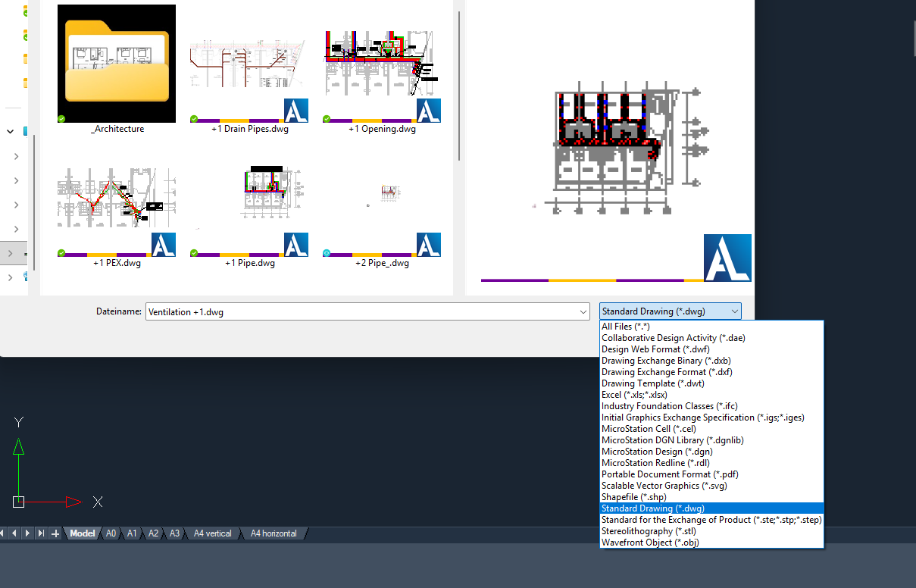Image resolution: width=916 pixels, height=588 pixels.
Task: Switch to the A1 layout tab
Action: pos(132,533)
